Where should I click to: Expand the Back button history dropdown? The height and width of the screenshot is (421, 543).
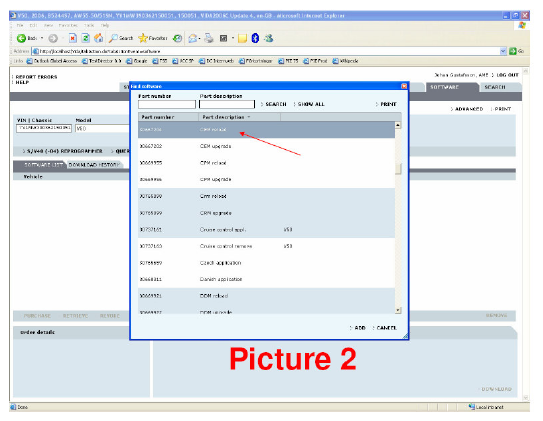42,38
